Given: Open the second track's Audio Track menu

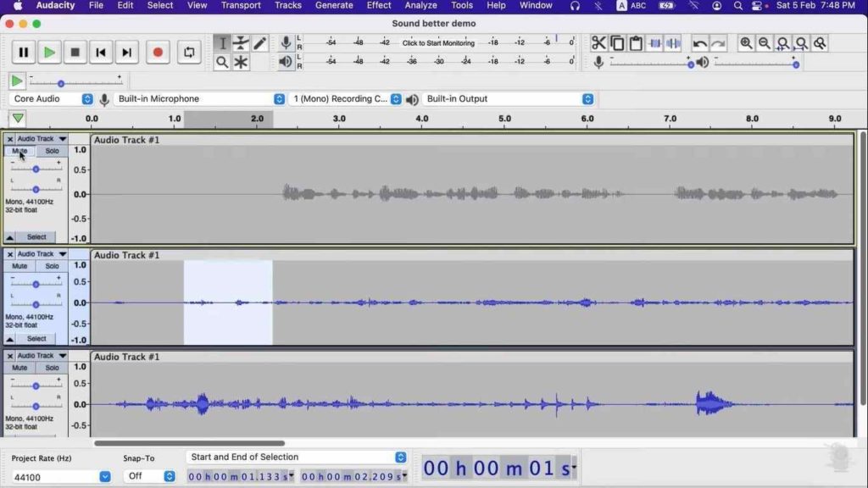Looking at the screenshot, I should pos(42,254).
